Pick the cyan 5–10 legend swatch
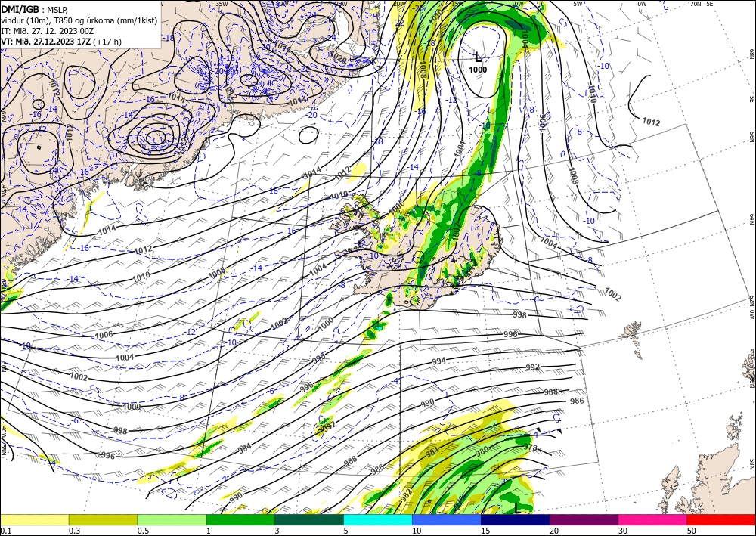The height and width of the screenshot is (536, 756). pyautogui.click(x=378, y=519)
